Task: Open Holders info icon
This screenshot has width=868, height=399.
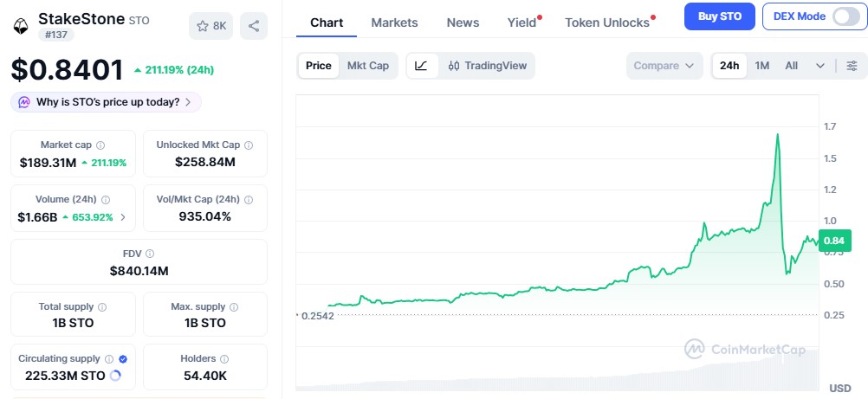Action: 224,359
